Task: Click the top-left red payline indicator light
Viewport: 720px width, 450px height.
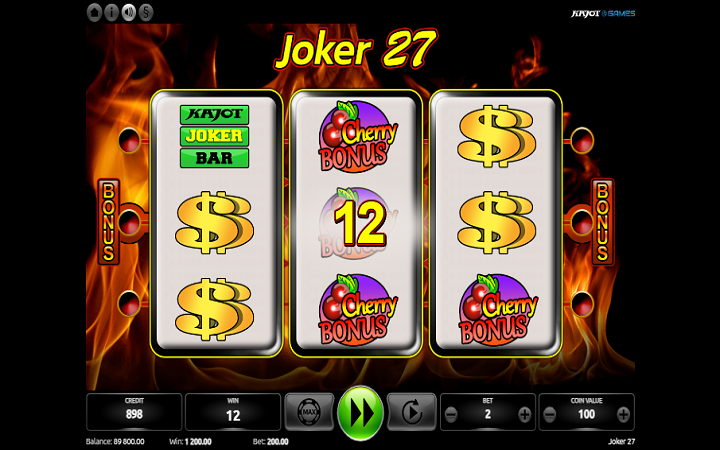Action: 129,140
